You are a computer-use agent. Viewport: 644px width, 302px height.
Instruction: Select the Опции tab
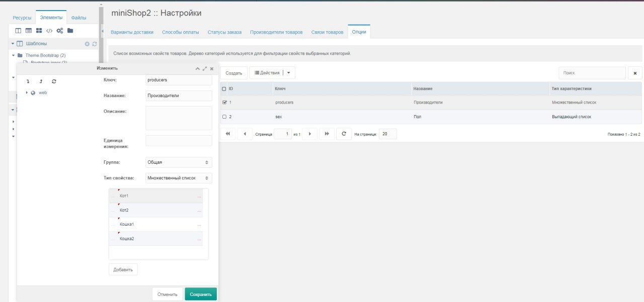pos(359,32)
